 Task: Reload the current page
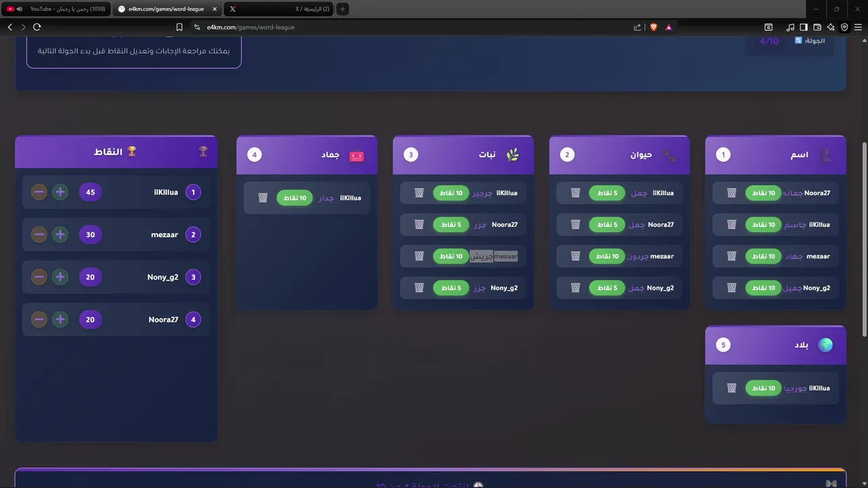click(37, 27)
